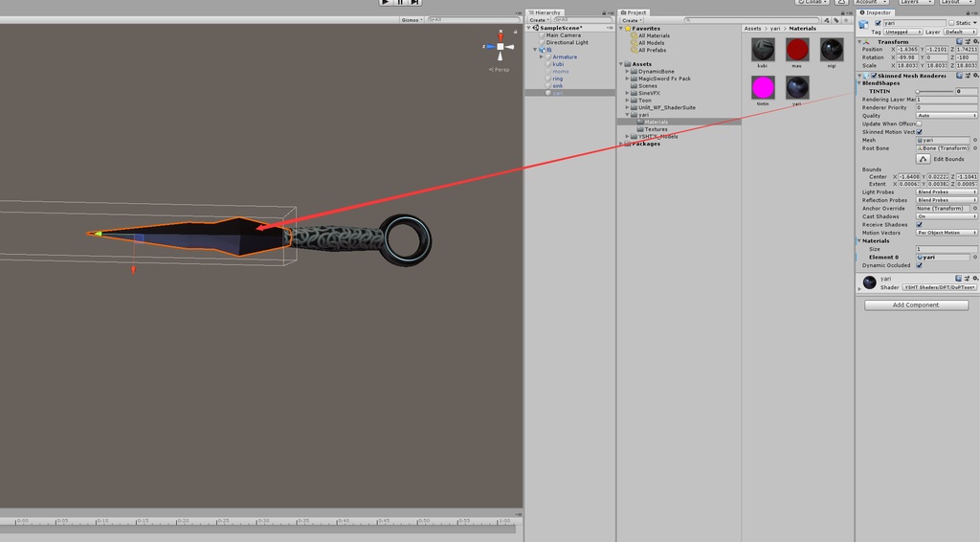The width and height of the screenshot is (980, 542).
Task: Open the Unlit_WF_ShaderSuite folder
Action: point(666,107)
